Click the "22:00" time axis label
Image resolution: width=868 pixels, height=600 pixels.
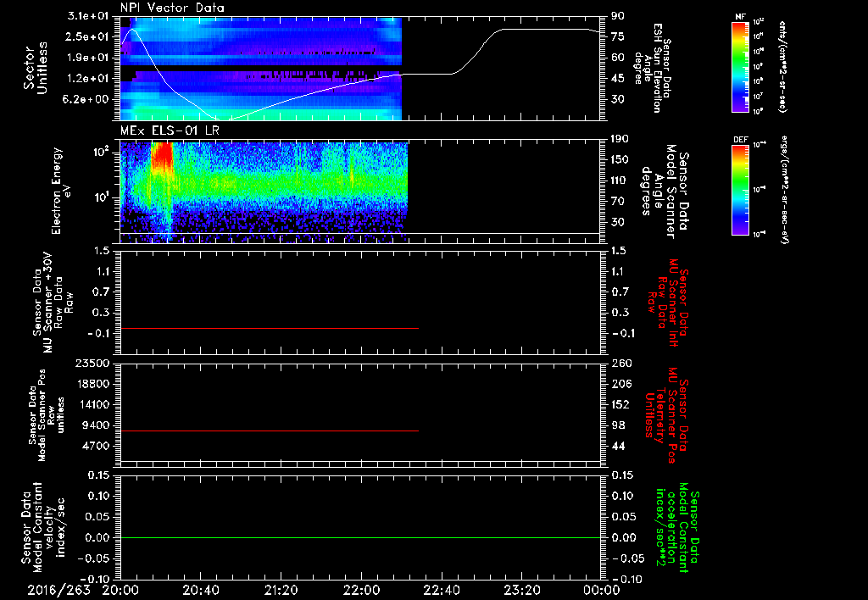click(x=361, y=590)
